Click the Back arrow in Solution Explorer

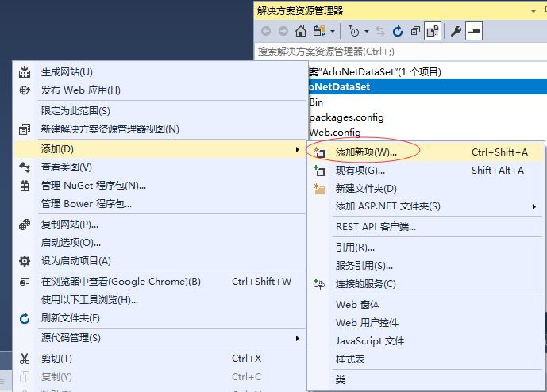264,32
